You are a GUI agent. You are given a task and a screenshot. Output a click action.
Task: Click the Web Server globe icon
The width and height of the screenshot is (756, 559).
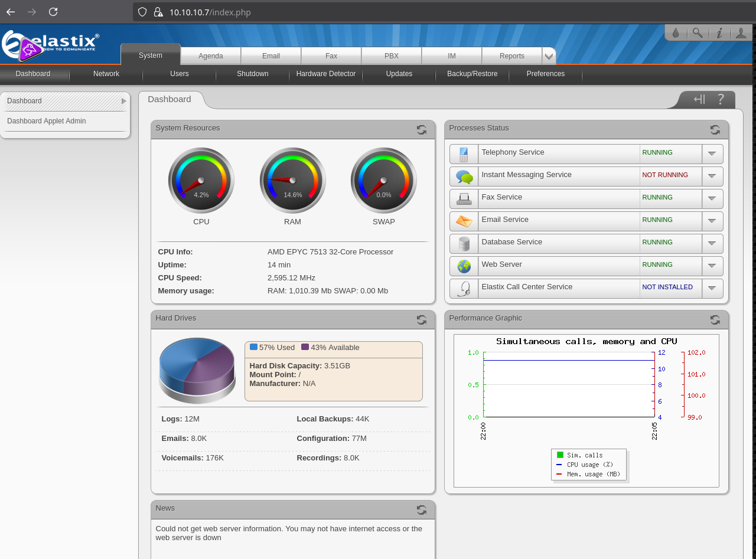tap(464, 266)
